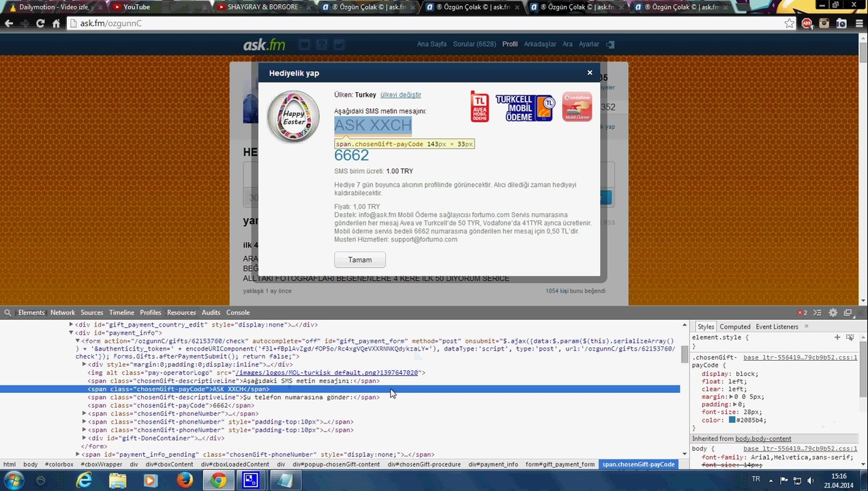The height and width of the screenshot is (491, 868).
Task: Open the home page icon in toolbar
Action: pos(56,23)
